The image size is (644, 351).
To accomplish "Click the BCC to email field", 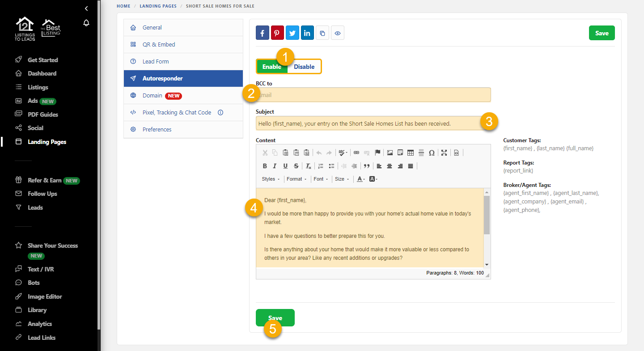I will click(x=373, y=95).
